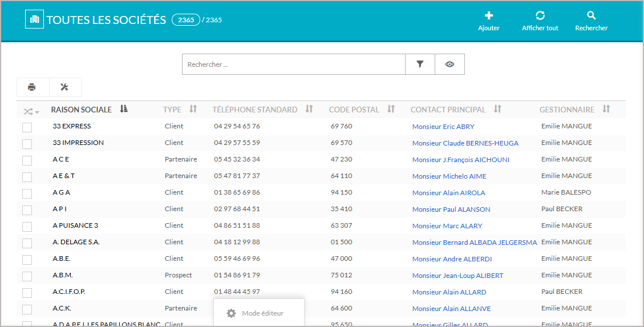Open contact Monsieur Paul ALANSON
The width and height of the screenshot is (644, 327).
tap(451, 209)
